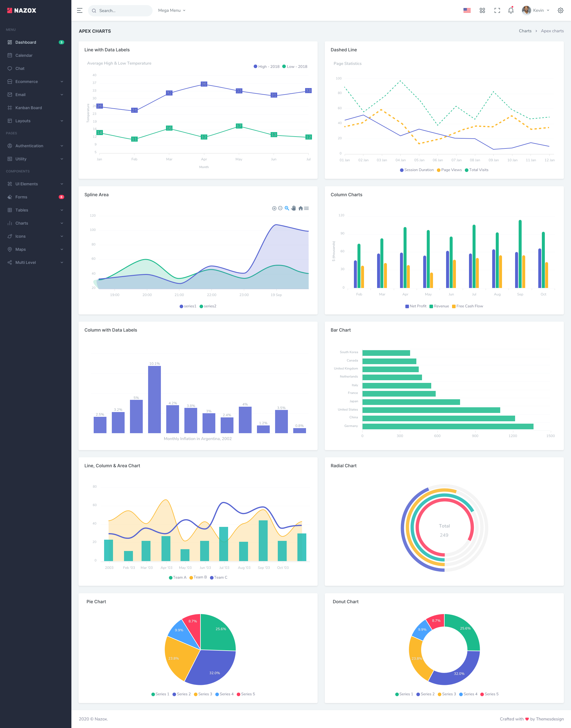Click the Apex charts breadcrumb
Image resolution: width=571 pixels, height=728 pixels.
click(x=552, y=31)
